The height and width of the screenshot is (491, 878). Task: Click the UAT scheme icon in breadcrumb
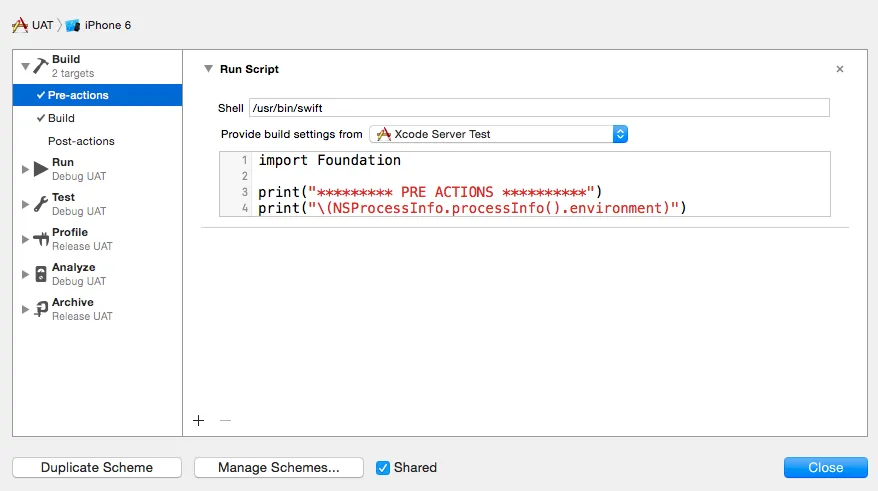[20, 25]
